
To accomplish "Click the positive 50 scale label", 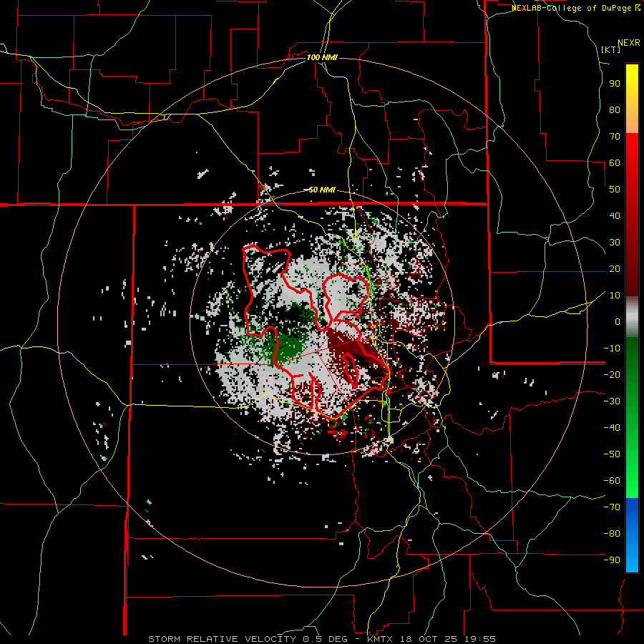I will (615, 190).
